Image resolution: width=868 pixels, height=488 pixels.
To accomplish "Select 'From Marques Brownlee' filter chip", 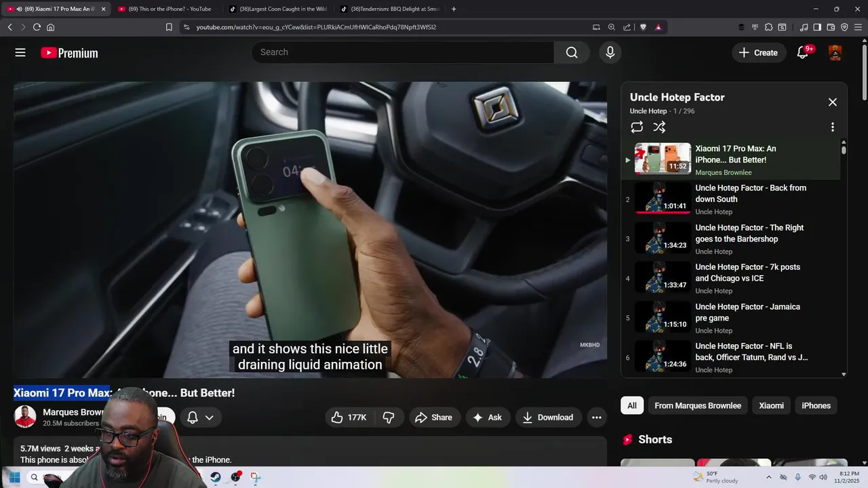I will 698,405.
